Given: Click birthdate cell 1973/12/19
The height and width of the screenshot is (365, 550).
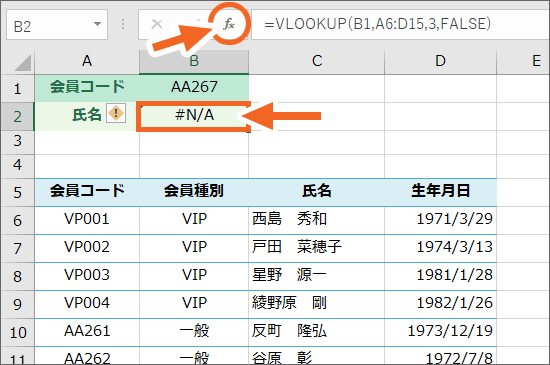Looking at the screenshot, I should pos(441,332).
